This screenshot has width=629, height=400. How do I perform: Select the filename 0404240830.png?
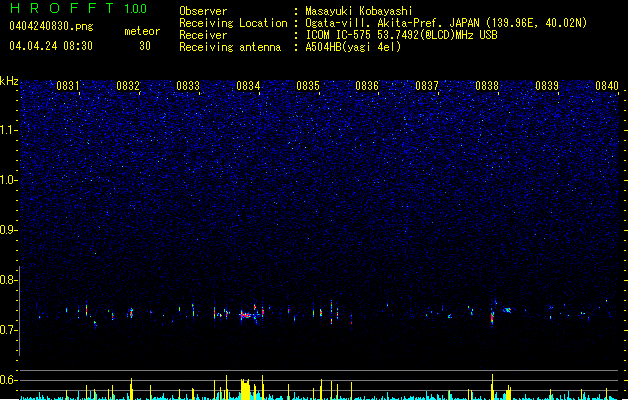point(51,26)
